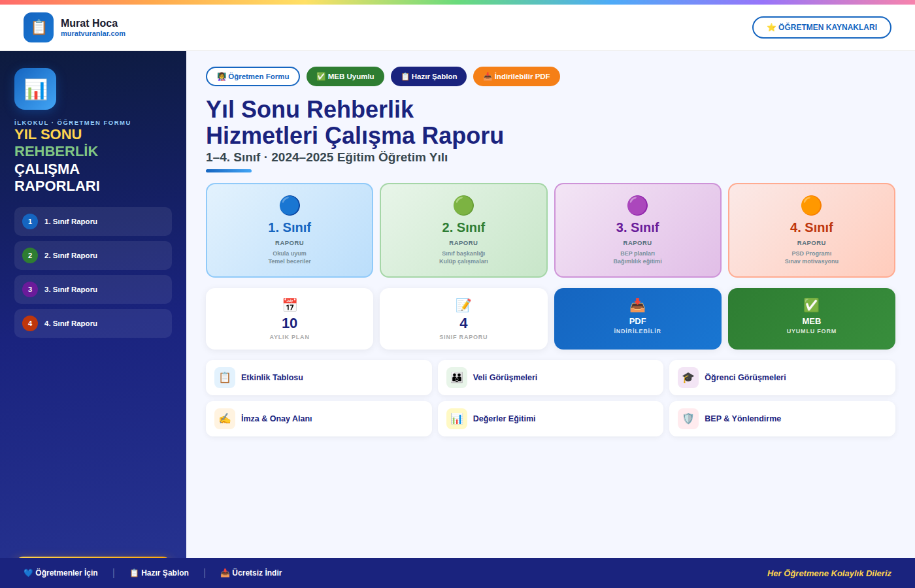Click the Etkinlik Tablosu clipboard icon
The height and width of the screenshot is (588, 915).
[225, 378]
